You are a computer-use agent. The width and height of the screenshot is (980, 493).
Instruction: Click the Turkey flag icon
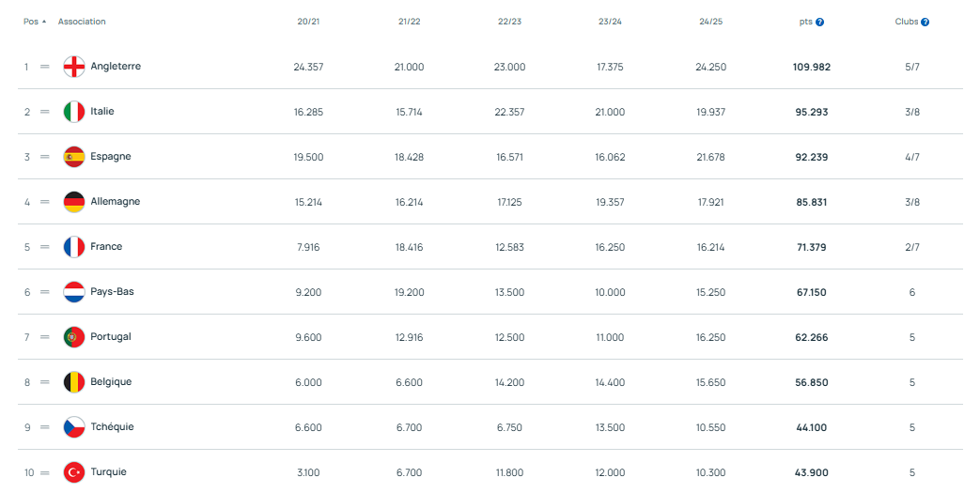click(74, 472)
